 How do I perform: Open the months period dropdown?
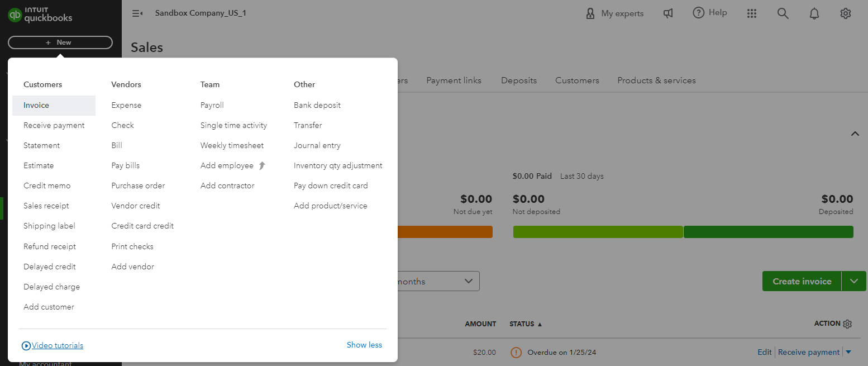468,281
